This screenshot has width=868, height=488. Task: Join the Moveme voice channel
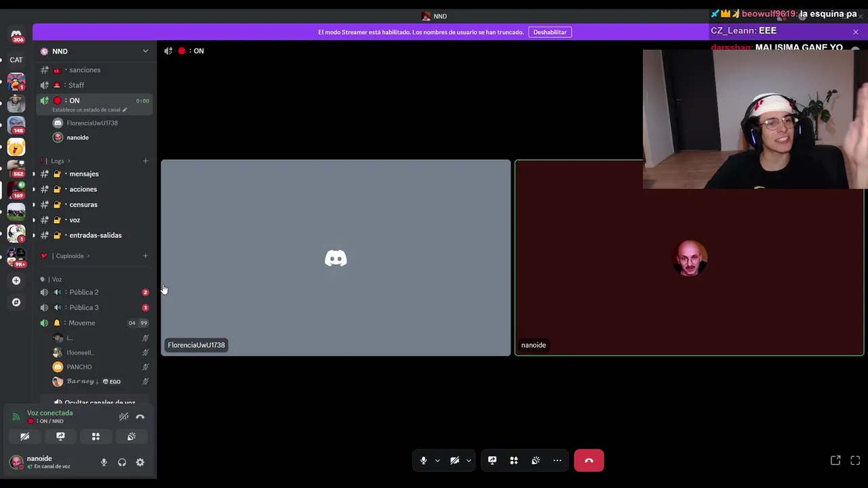94,323
